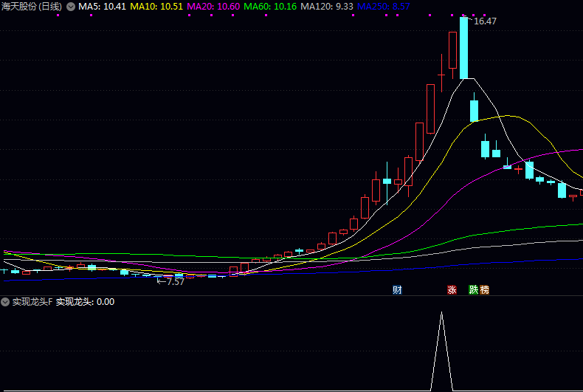
Task: Click the divider above the 实现龙头F panel
Action: (x=291, y=296)
